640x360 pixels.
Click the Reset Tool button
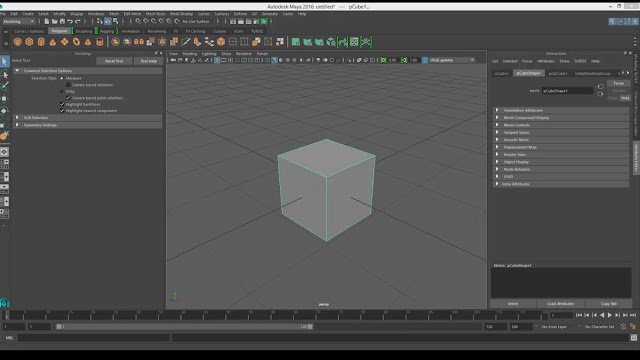tap(114, 61)
